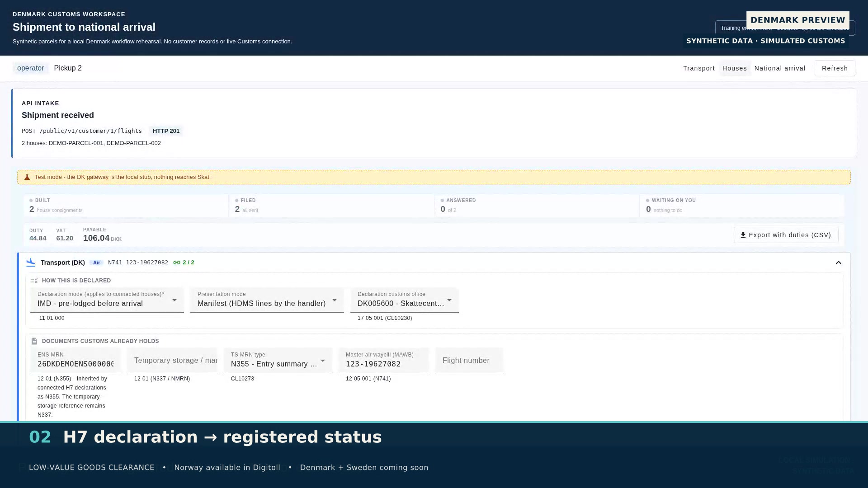Click the warning icon in test mode banner

pos(27,177)
